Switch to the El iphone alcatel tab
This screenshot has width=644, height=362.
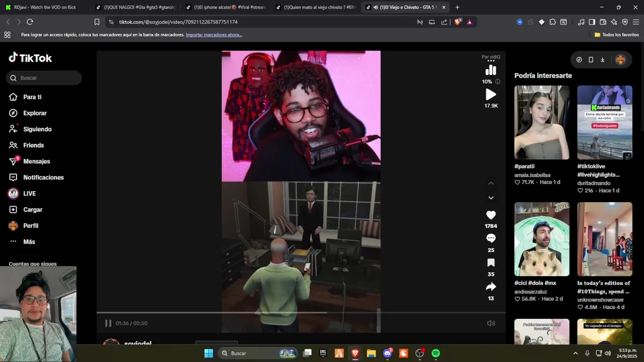(226, 7)
